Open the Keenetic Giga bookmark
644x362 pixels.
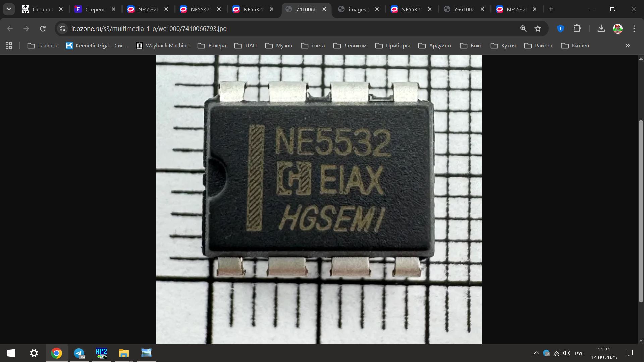(x=97, y=46)
